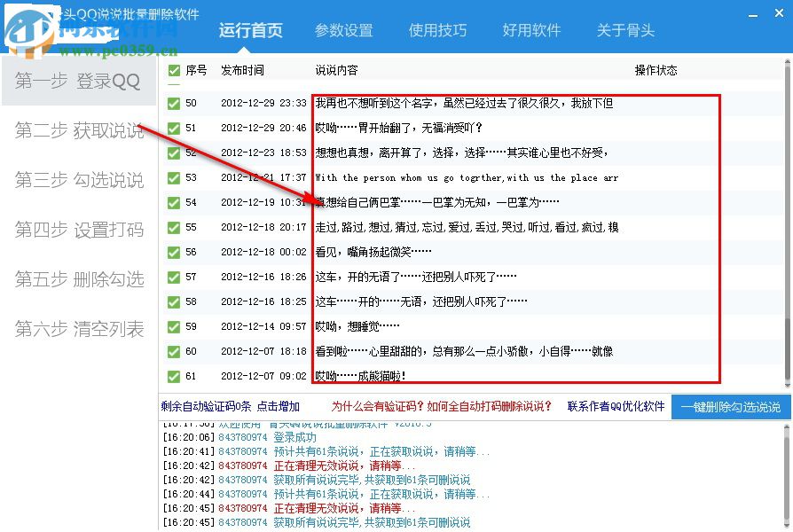打开第四步 设置打码
The height and width of the screenshot is (532, 793).
pyautogui.click(x=79, y=230)
